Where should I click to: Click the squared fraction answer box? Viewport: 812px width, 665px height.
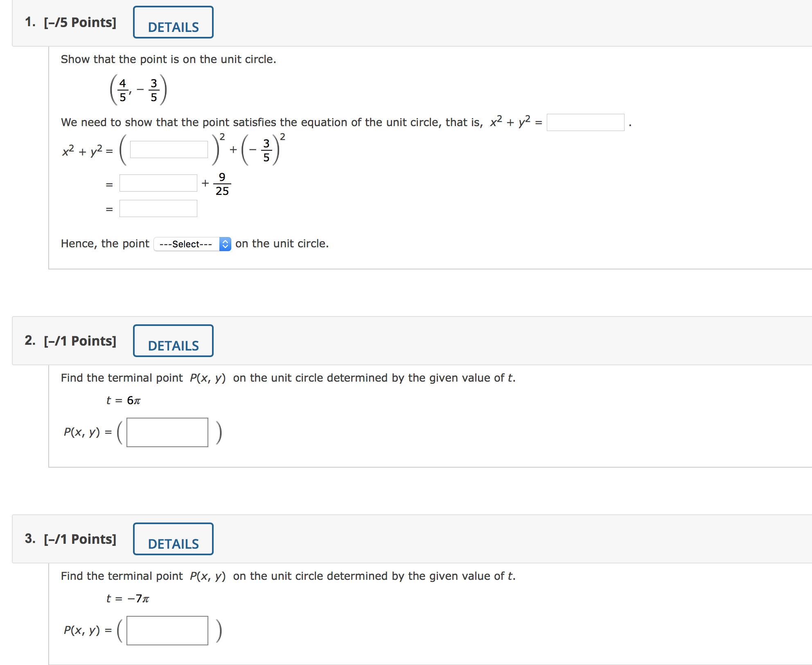(x=169, y=149)
